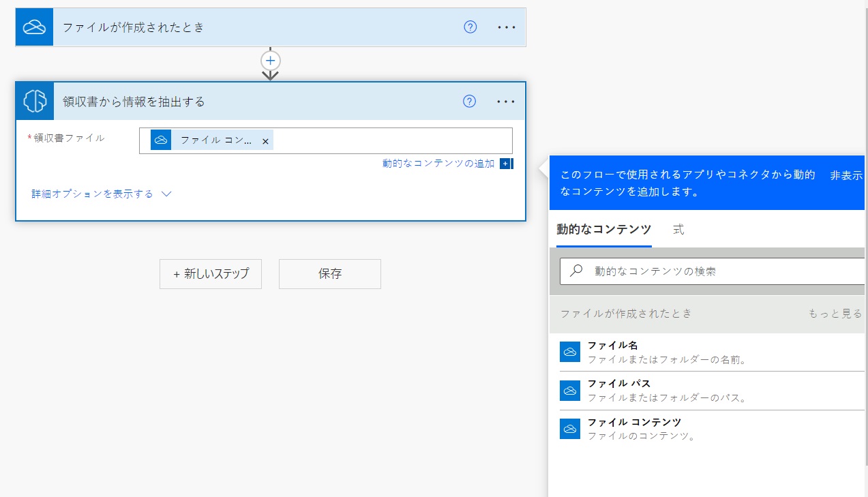This screenshot has width=868, height=497.
Task: Open the ellipsis menu on ファイルが作成されたとき
Action: click(507, 27)
